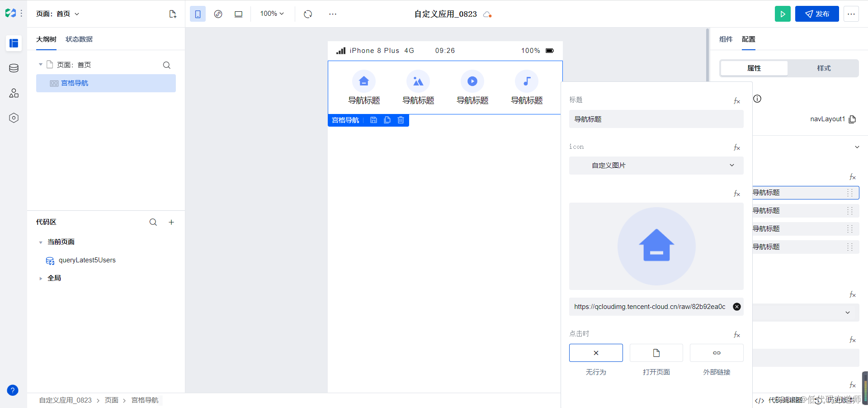
Task: Switch to 配置 tab
Action: [x=749, y=39]
